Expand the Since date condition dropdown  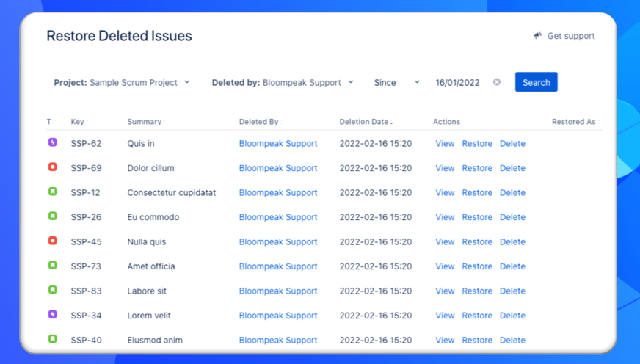point(396,83)
